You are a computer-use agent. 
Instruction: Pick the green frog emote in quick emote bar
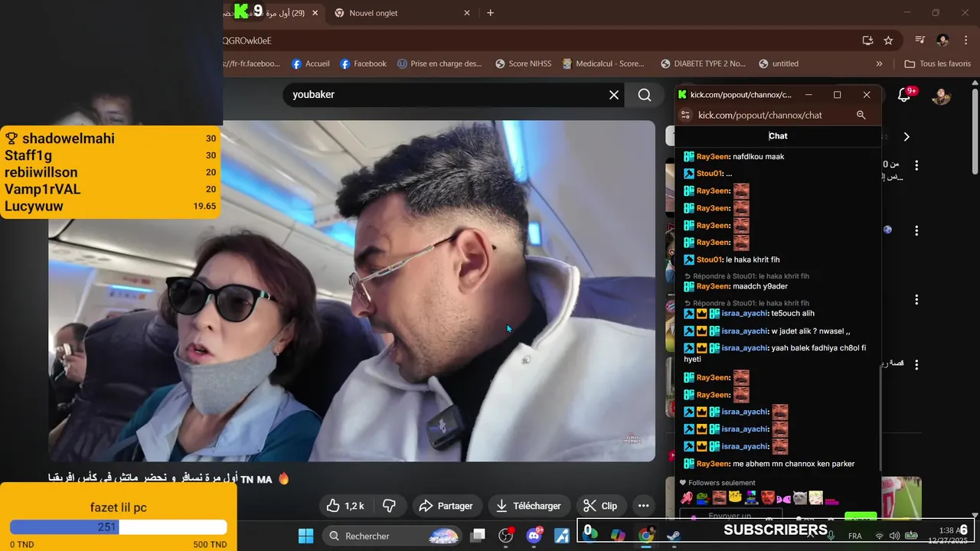(x=702, y=498)
